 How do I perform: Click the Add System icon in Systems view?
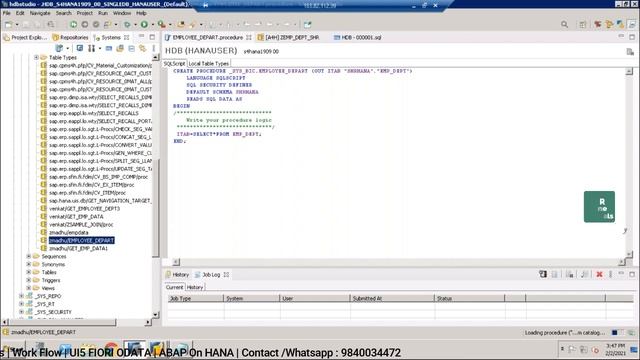59,48
